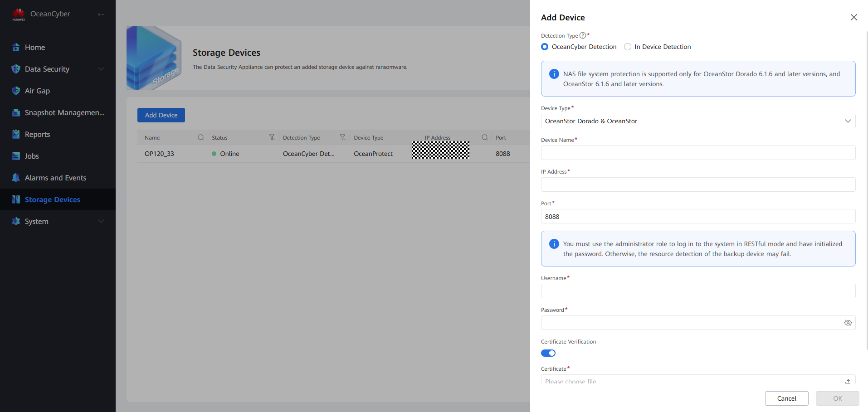Click the Device Name input field
The height and width of the screenshot is (412, 868).
pyautogui.click(x=698, y=153)
